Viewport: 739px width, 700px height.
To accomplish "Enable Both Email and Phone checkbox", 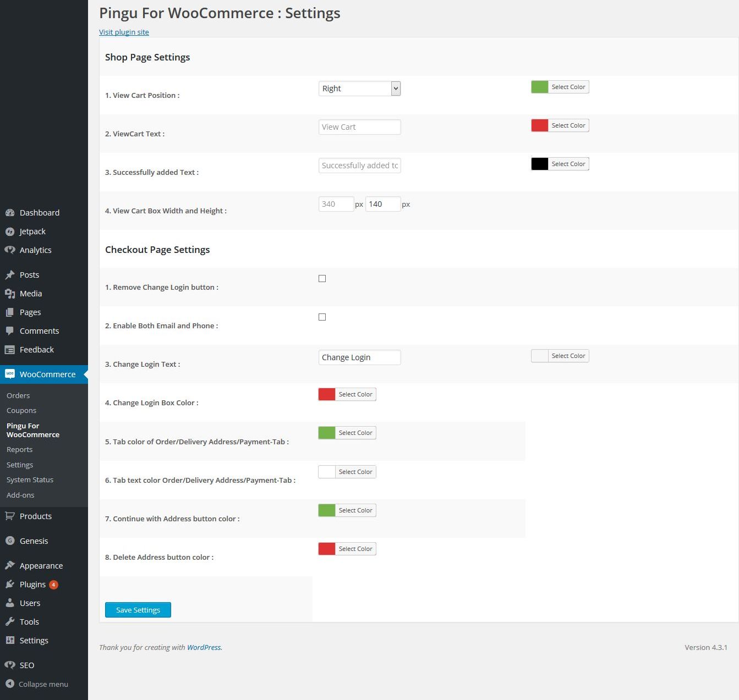I will 322,317.
